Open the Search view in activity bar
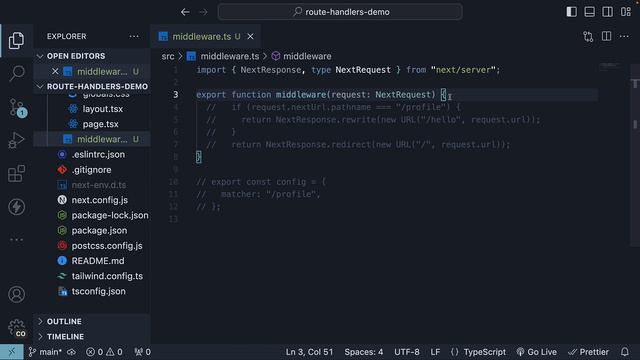The width and height of the screenshot is (640, 360). tap(16, 73)
